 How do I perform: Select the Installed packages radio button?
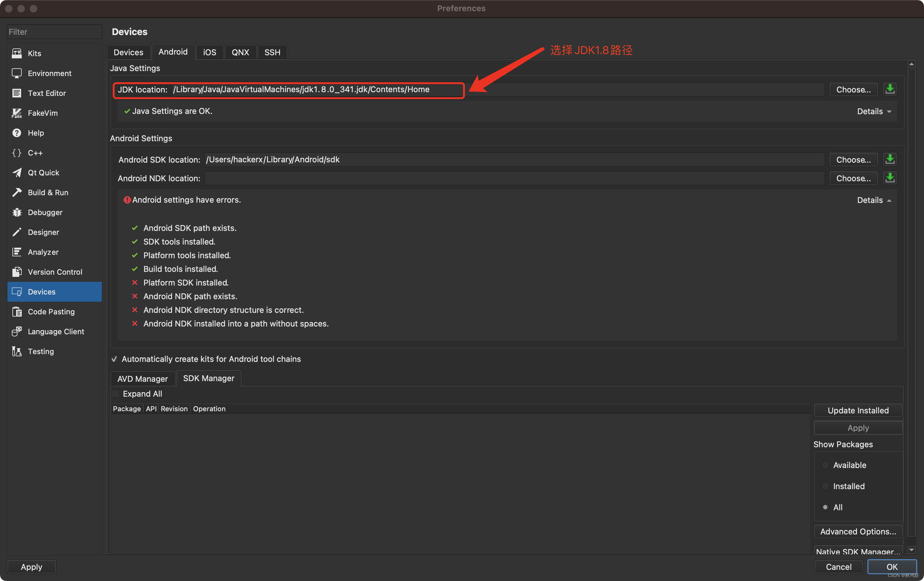pos(826,486)
